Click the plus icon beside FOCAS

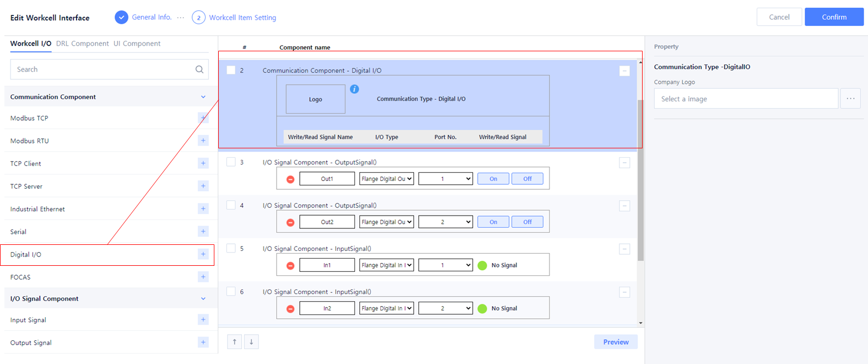[x=203, y=277]
